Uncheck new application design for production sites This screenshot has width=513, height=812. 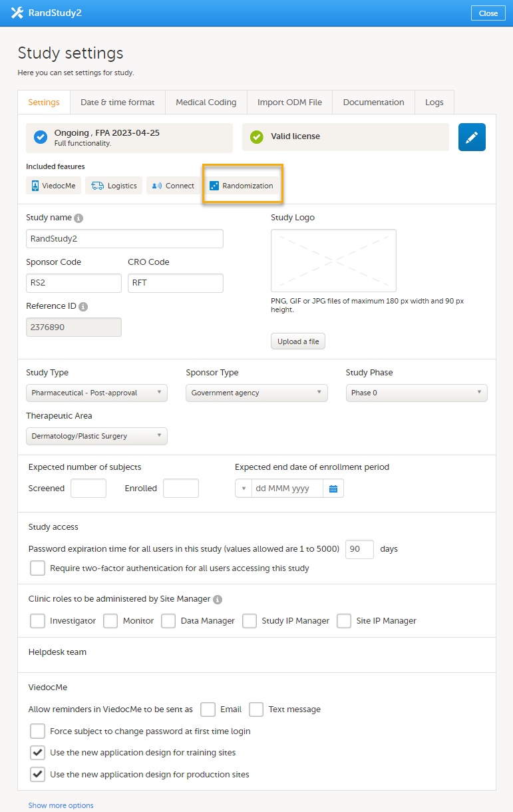pos(37,775)
